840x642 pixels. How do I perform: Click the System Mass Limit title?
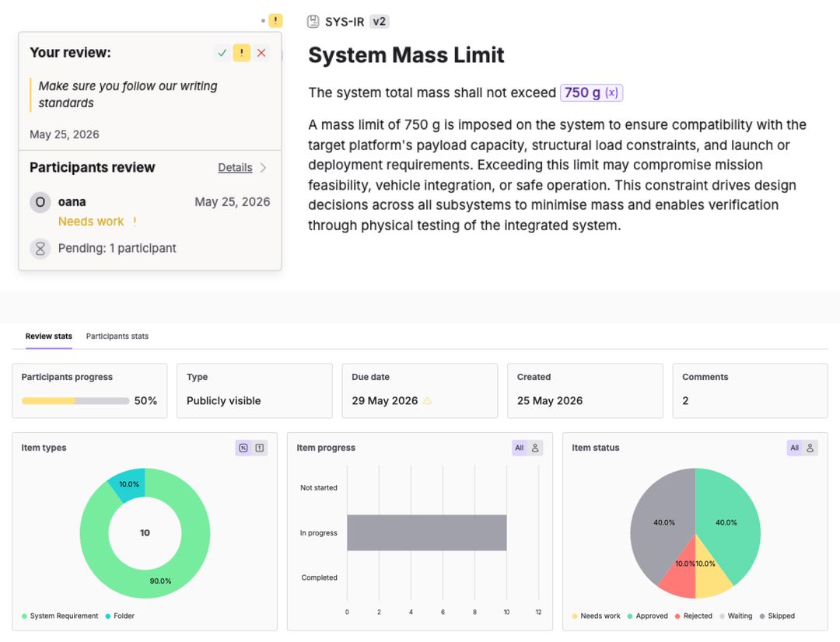pyautogui.click(x=406, y=54)
